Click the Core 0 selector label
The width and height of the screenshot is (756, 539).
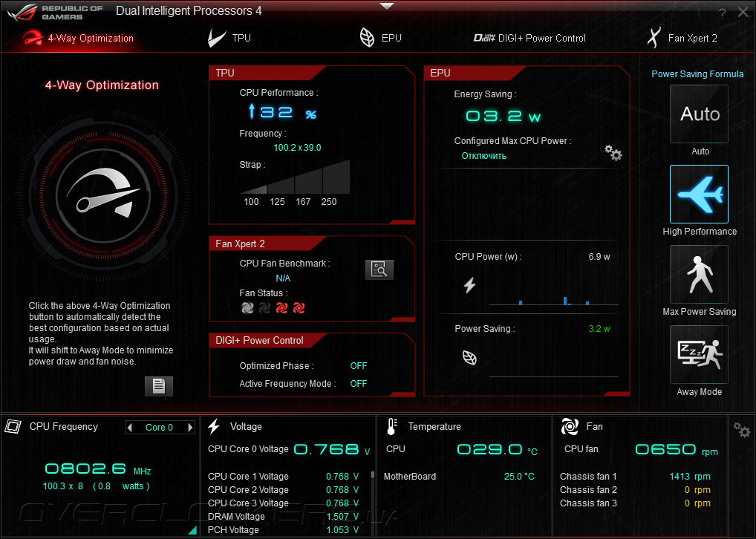[x=159, y=427]
